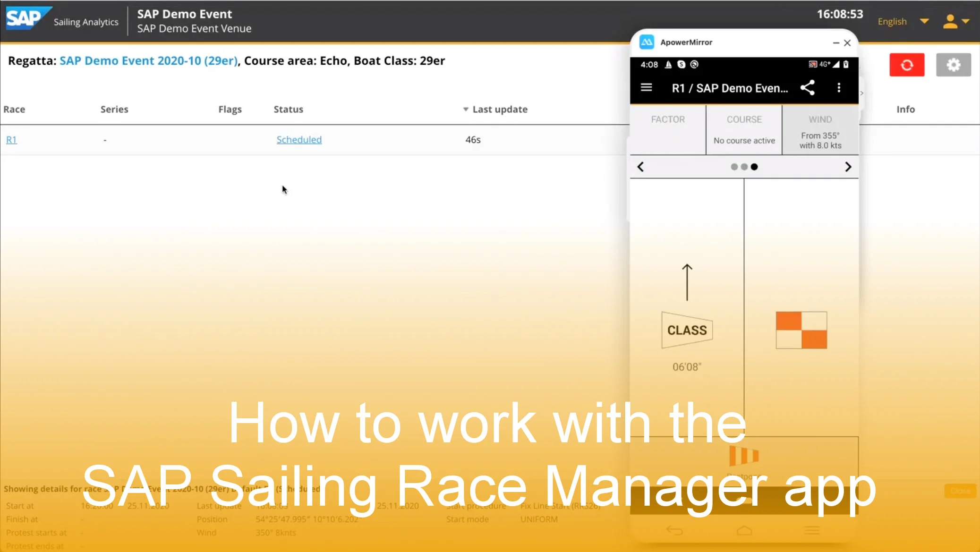
Task: Tap the share icon in the Race Manager app
Action: coord(807,87)
